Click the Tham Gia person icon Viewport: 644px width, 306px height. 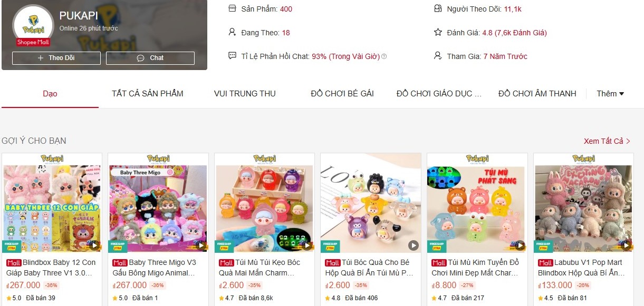(438, 56)
